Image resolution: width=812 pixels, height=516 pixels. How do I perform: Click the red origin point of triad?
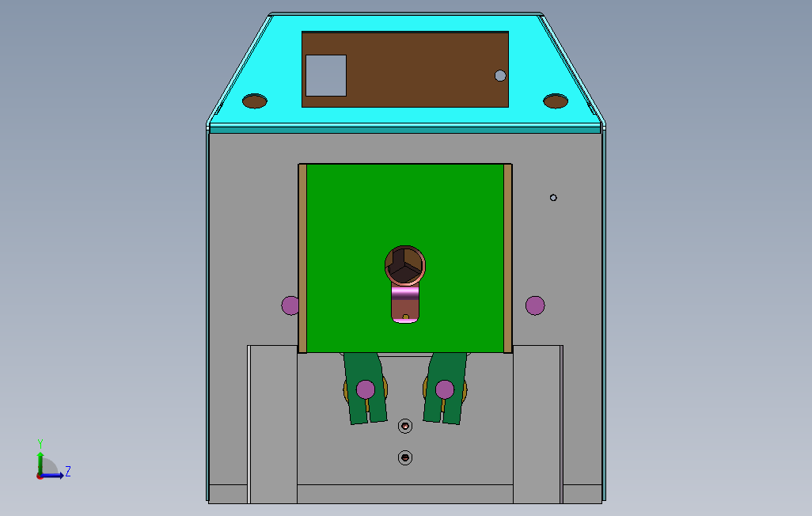[x=40, y=476]
